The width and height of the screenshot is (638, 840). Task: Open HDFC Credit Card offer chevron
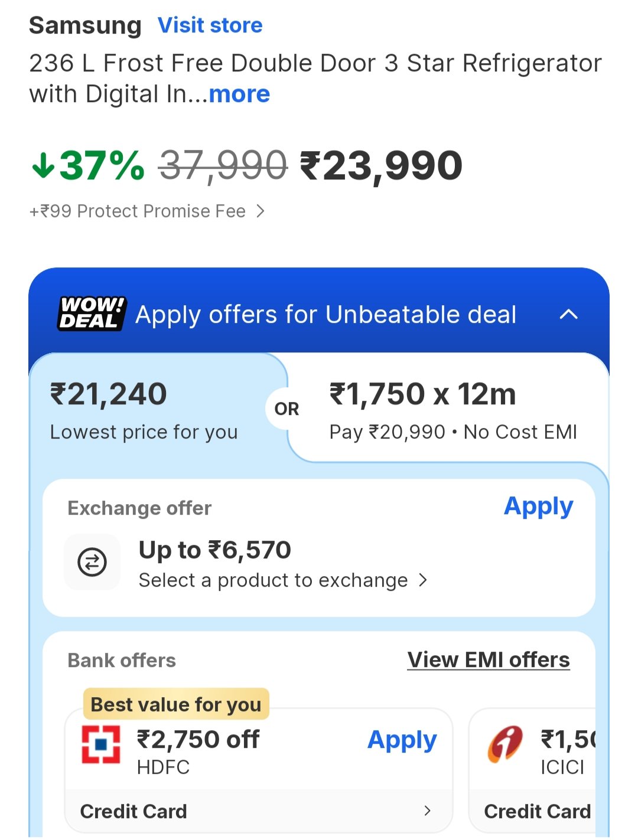[428, 811]
